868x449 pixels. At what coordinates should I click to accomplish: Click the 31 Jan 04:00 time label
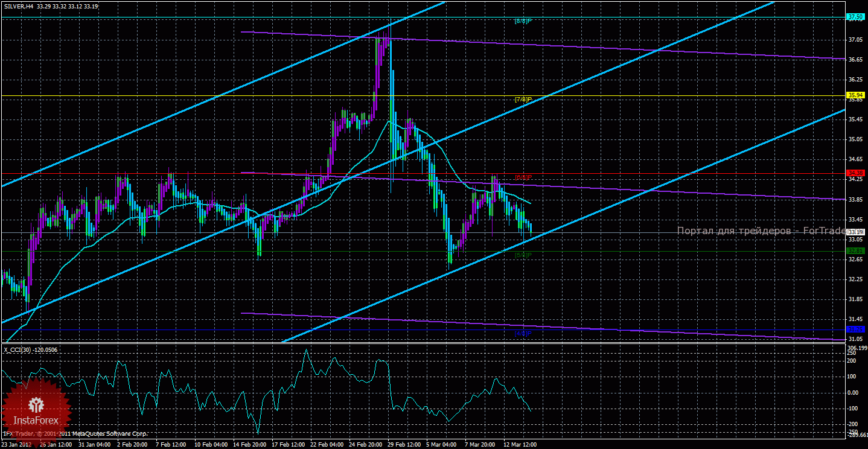(95, 445)
